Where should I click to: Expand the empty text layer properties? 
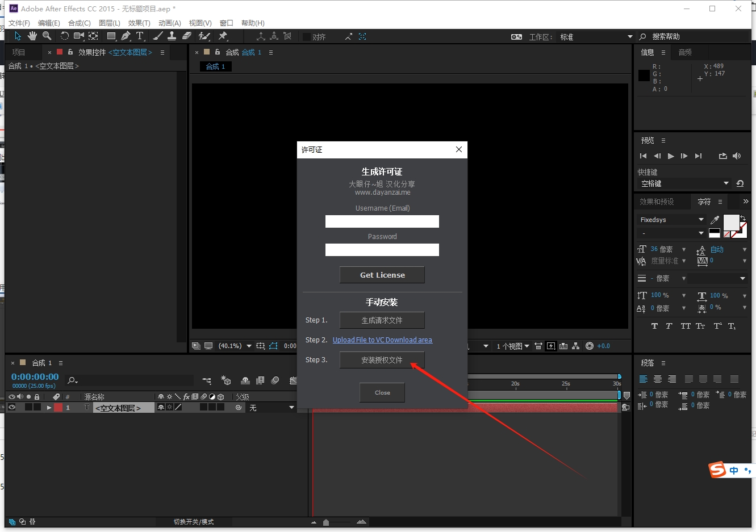[49, 408]
